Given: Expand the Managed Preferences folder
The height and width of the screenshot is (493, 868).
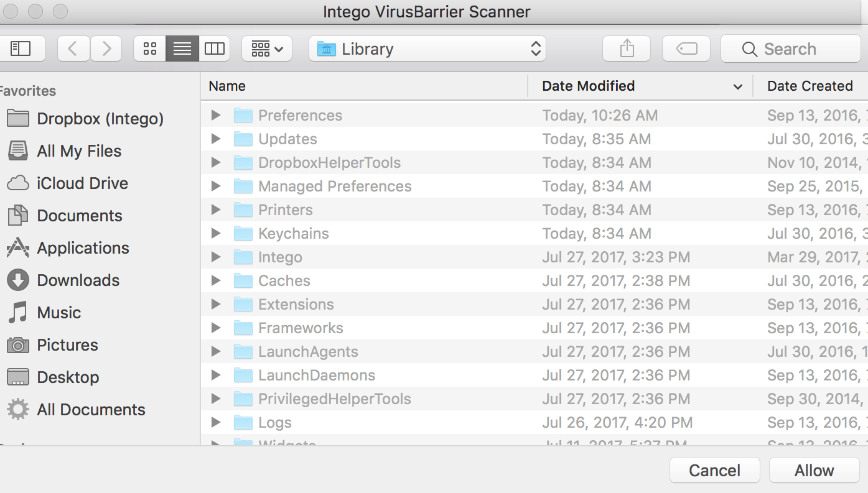Looking at the screenshot, I should (216, 186).
